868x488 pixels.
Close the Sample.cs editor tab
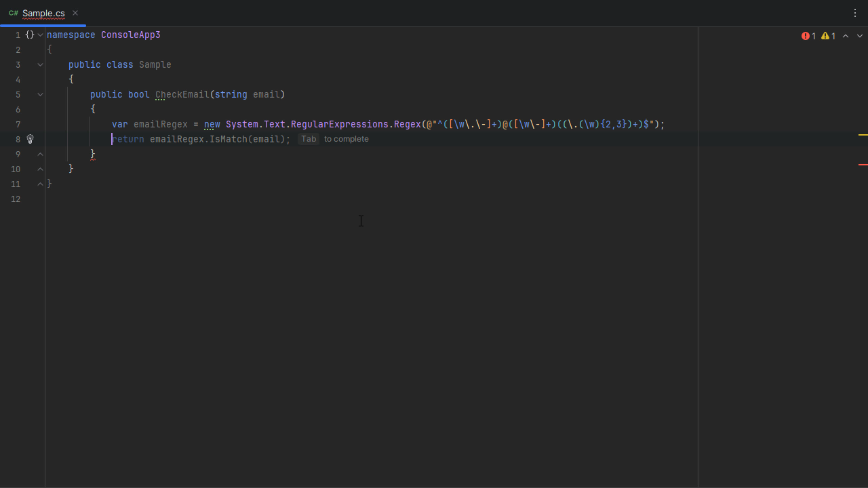(x=75, y=13)
